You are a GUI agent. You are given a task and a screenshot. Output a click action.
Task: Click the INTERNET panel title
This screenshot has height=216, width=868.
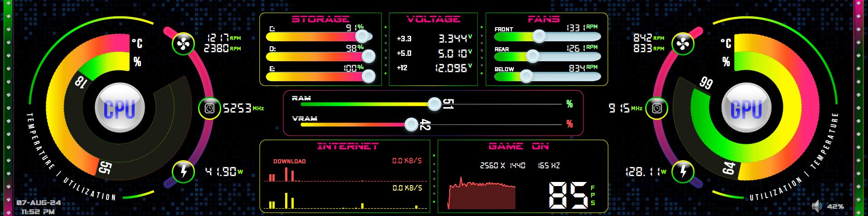tap(348, 146)
